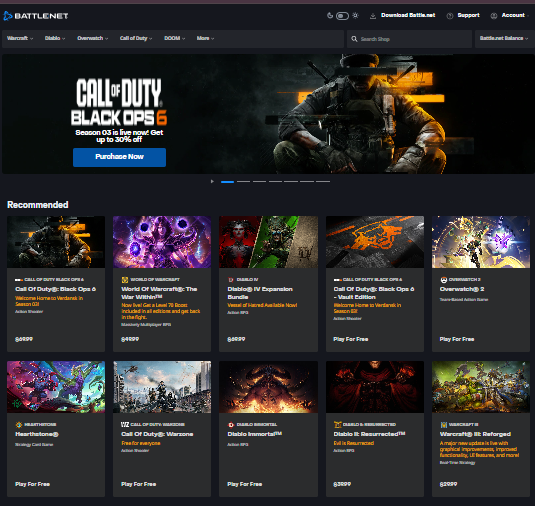Screen dimensions: 535x506
Task: Play the banner carousel autoplay
Action: 212,182
